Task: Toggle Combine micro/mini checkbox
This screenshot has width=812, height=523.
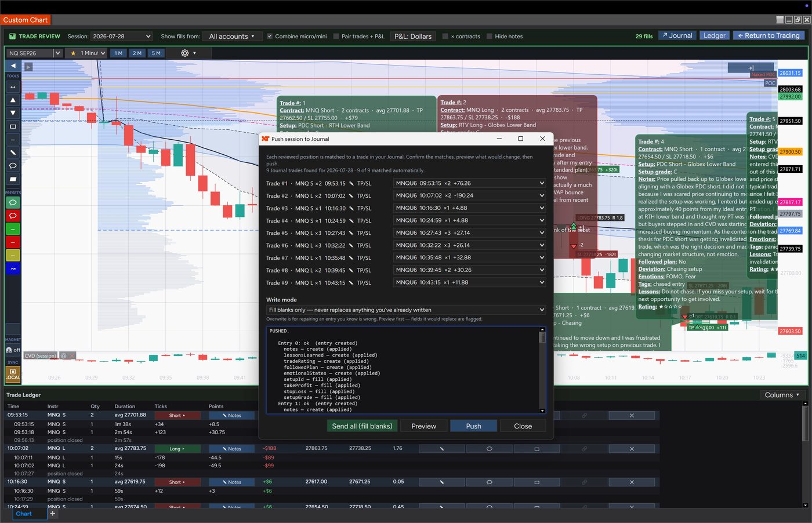Action: click(270, 36)
